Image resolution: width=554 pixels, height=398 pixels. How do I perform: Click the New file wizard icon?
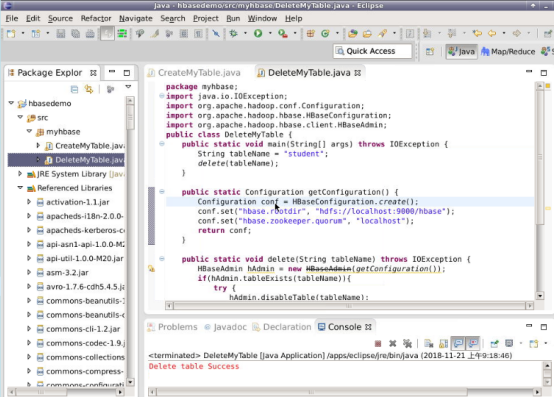click(12, 34)
